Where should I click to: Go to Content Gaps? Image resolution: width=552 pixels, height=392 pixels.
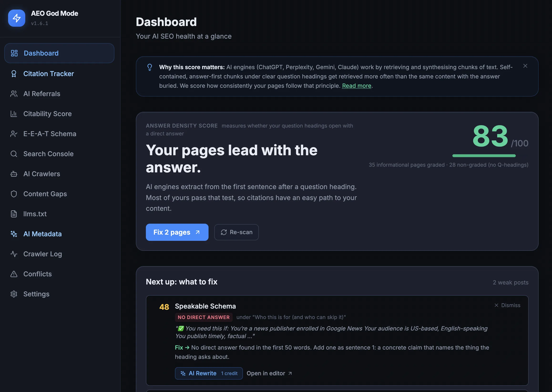[59, 194]
